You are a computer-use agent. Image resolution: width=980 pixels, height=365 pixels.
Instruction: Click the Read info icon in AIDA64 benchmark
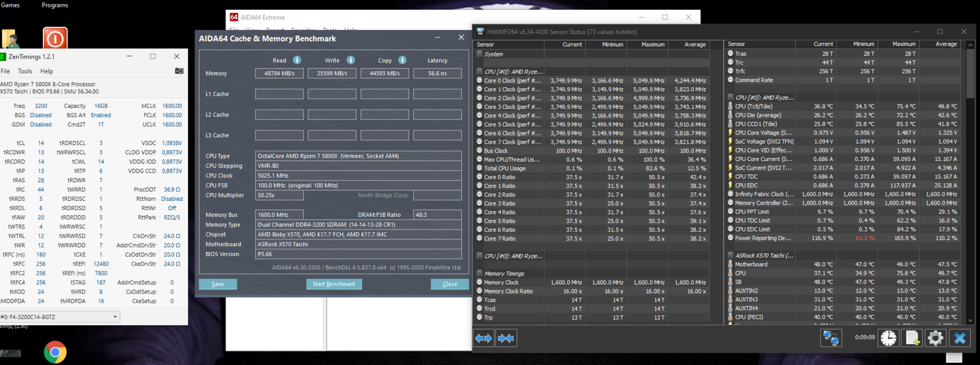(297, 60)
